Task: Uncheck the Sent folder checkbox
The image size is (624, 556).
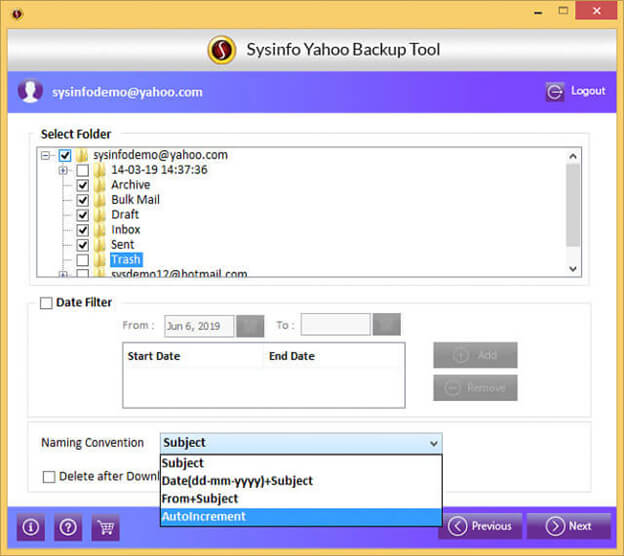Action: (83, 245)
